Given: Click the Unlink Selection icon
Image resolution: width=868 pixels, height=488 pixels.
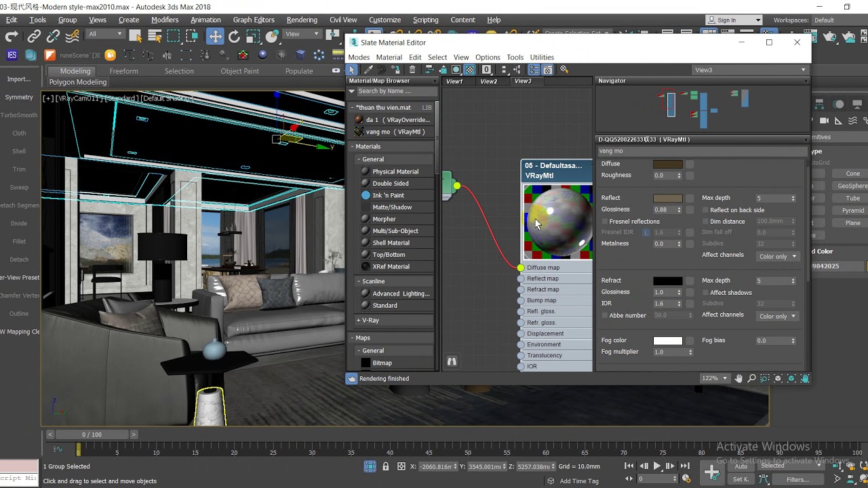Looking at the screenshot, I should click(x=54, y=37).
